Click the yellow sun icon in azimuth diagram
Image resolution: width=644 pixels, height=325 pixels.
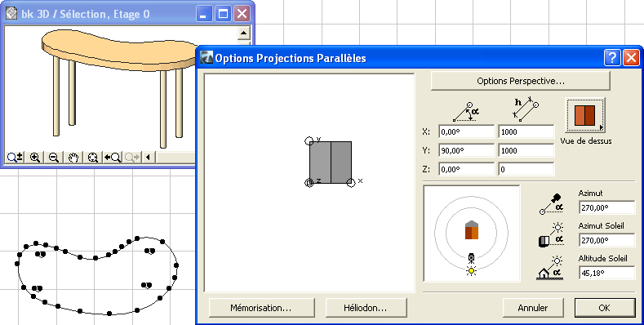click(472, 270)
